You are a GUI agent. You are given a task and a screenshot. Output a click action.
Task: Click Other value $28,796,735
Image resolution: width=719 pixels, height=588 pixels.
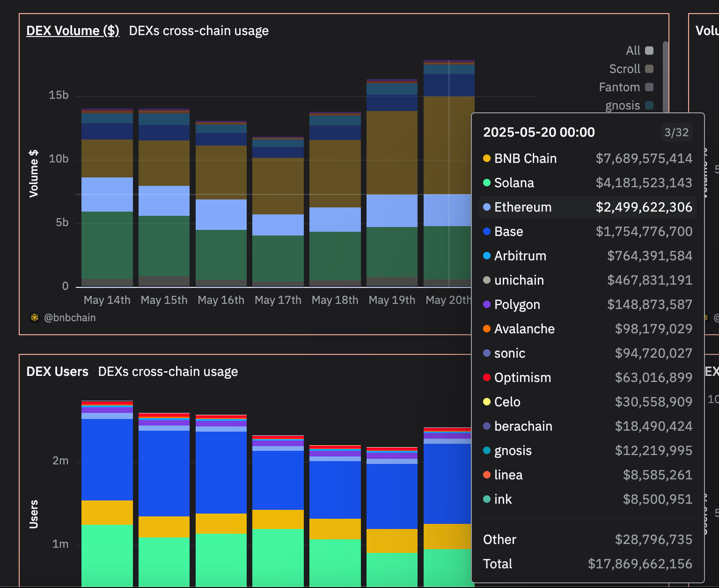[x=653, y=540]
